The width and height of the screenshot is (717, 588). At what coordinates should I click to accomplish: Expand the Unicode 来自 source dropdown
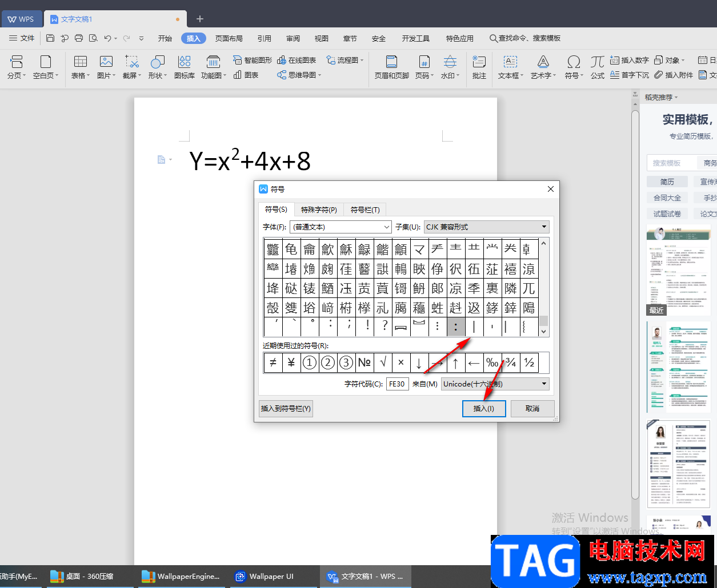(543, 384)
